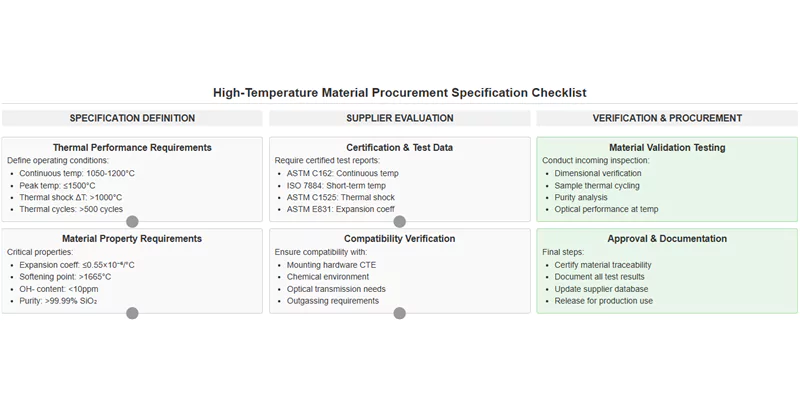Select the Specification Definition column header
This screenshot has width=800, height=400.
click(132, 118)
